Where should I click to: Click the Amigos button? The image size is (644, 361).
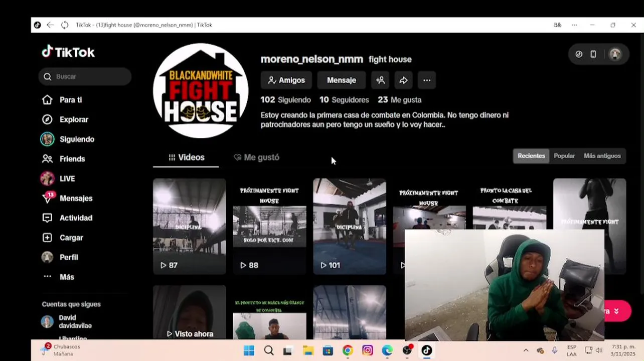pos(286,80)
